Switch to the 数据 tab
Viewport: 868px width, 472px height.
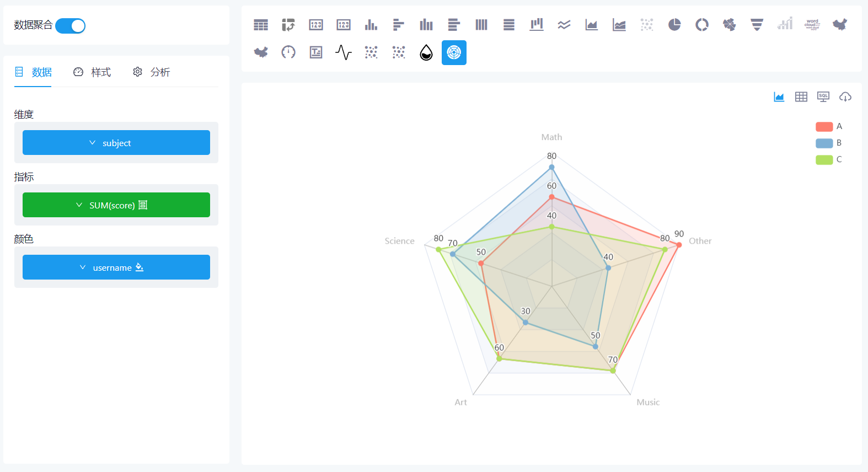click(x=33, y=72)
